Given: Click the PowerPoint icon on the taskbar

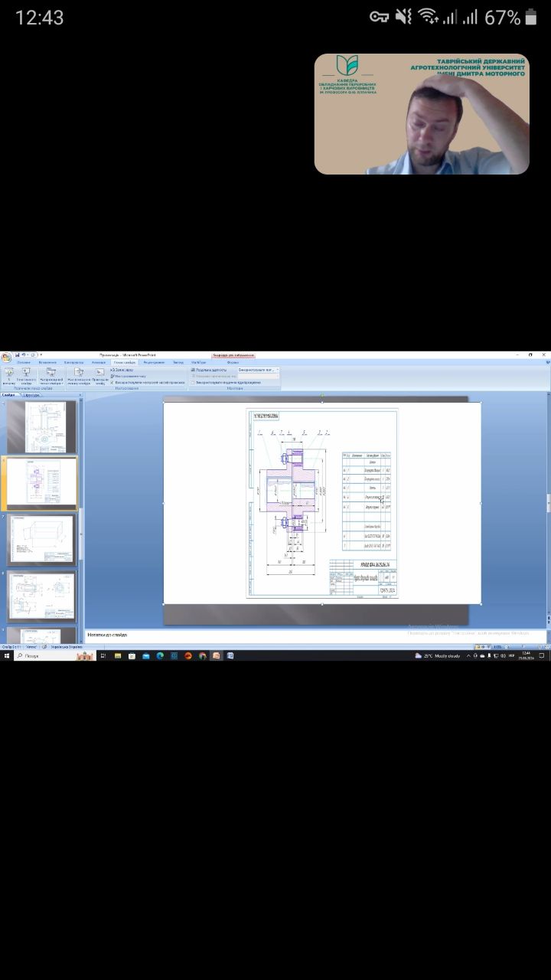Looking at the screenshot, I should pos(216,656).
